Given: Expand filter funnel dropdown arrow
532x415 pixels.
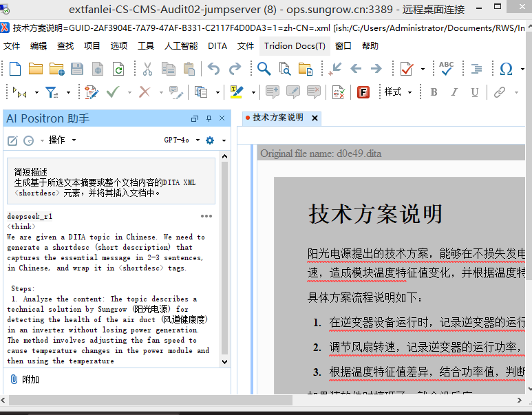Looking at the screenshot, I should [68, 92].
